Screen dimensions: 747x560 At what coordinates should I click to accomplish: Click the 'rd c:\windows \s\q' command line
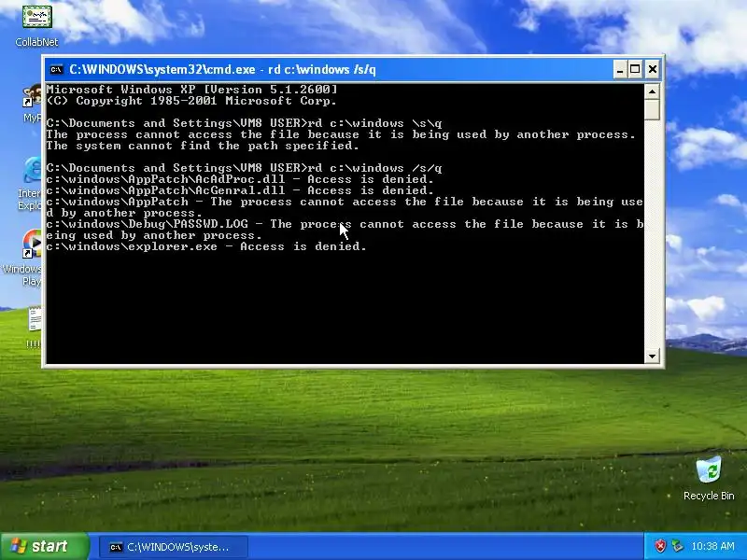coord(244,123)
